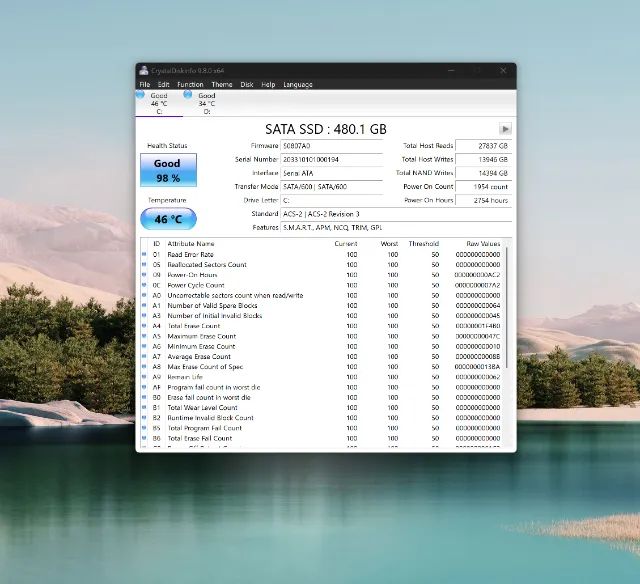Click the CrystalDiskInfo title bar app icon
Screen dimensions: 640x584
coord(144,70)
